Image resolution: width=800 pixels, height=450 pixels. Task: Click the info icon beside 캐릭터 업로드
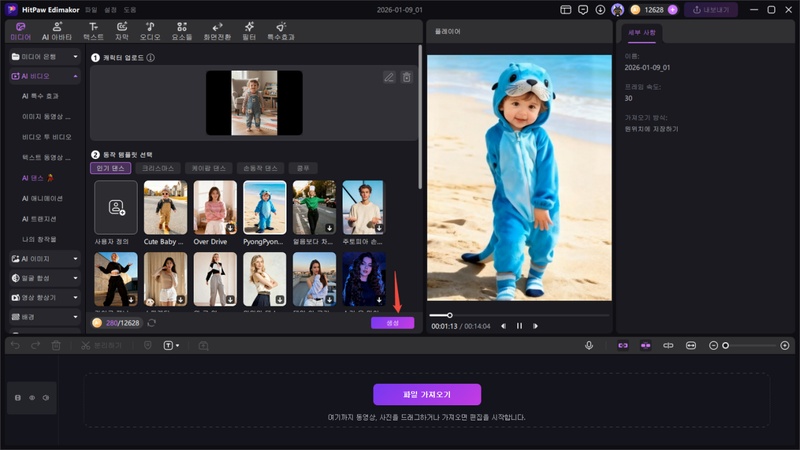pyautogui.click(x=151, y=58)
